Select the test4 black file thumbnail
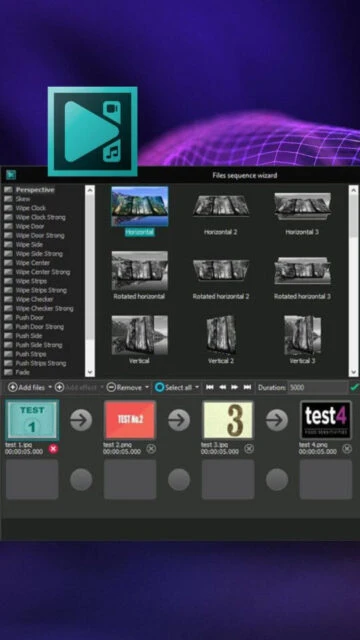 coord(326,420)
